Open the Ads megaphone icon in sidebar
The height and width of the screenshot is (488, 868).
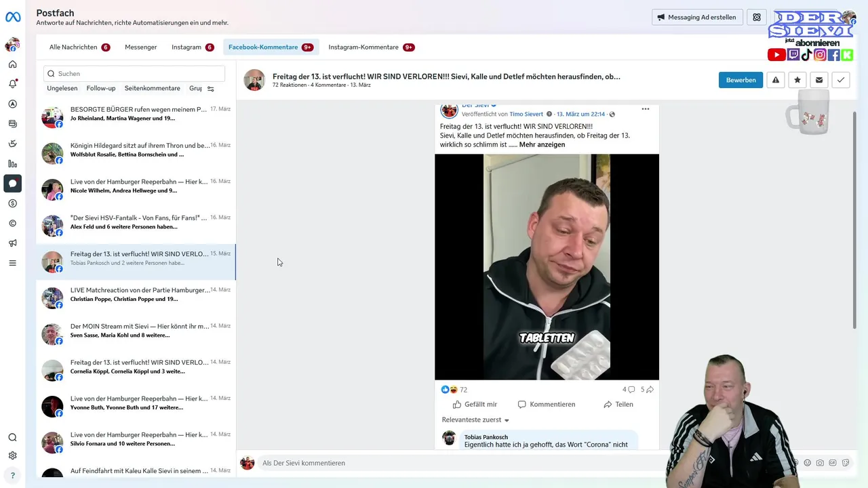click(x=12, y=243)
